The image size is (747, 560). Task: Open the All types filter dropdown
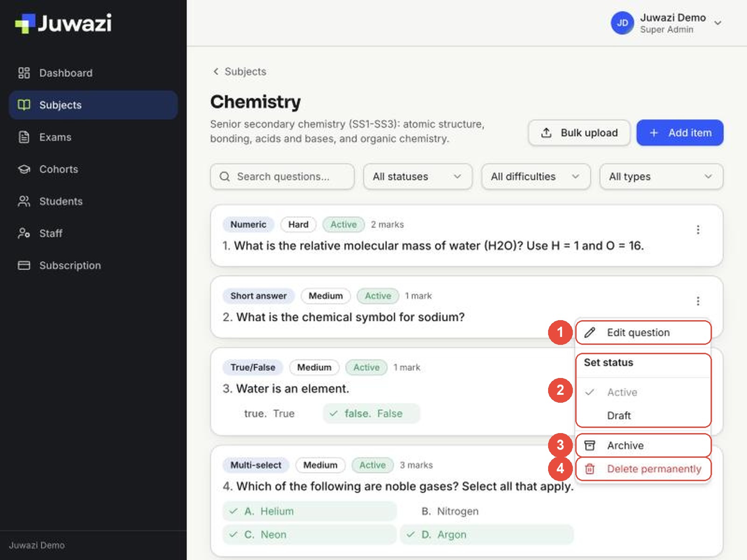[x=661, y=176]
